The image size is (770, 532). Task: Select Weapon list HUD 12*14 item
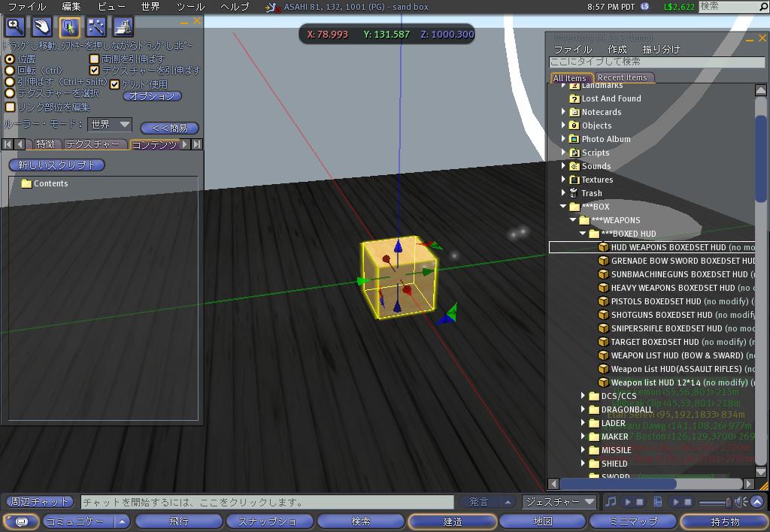676,382
